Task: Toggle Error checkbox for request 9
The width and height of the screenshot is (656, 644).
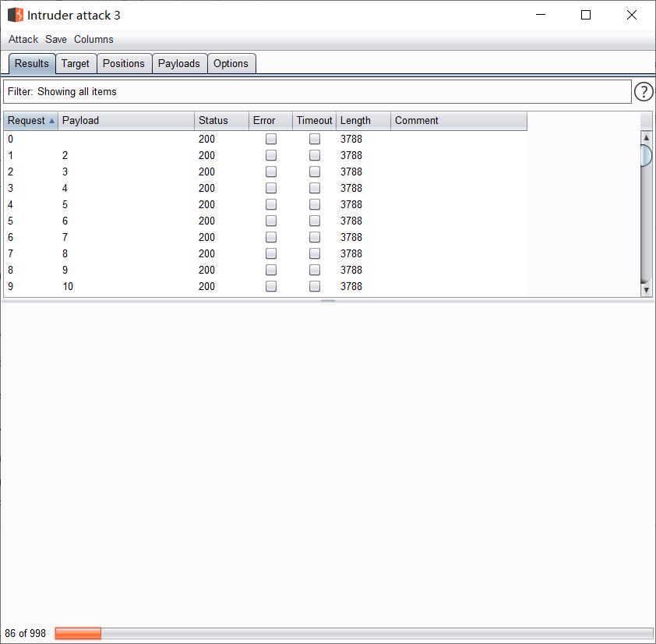Action: [271, 286]
